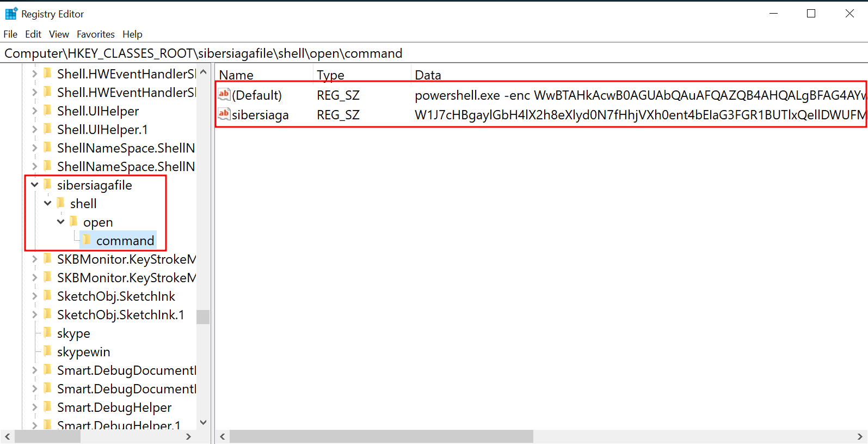Click the folder icon beside Shell.UIHelper.1
Image resolution: width=868 pixels, height=444 pixels.
coord(47,129)
